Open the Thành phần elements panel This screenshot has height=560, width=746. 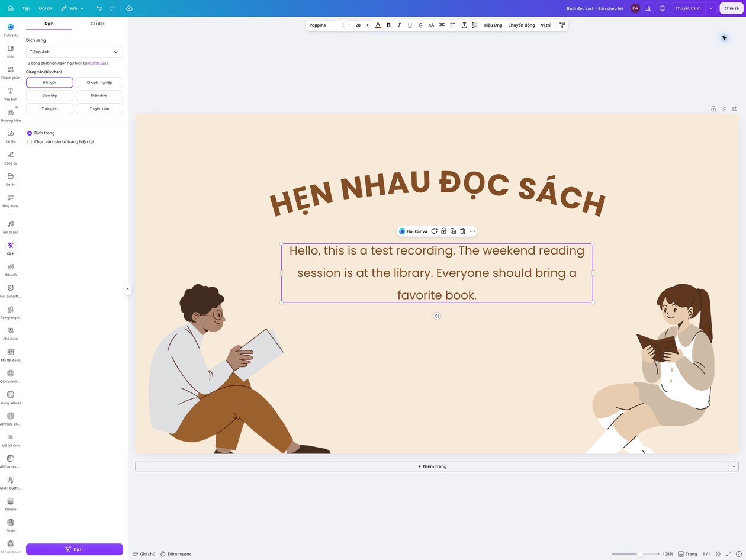[11, 73]
